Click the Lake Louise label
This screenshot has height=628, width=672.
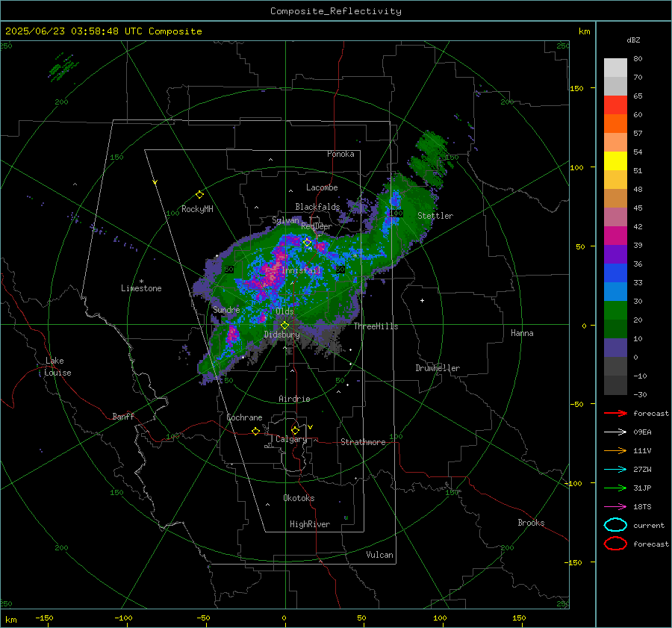(x=57, y=367)
